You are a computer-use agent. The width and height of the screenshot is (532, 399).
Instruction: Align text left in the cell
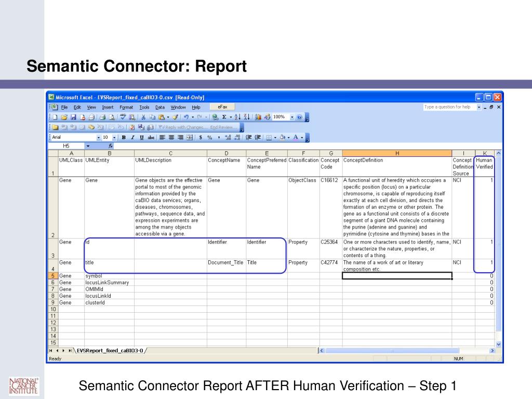[x=163, y=137]
